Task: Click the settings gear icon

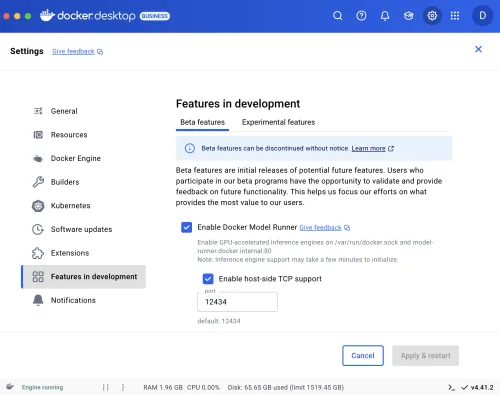Action: coord(432,16)
